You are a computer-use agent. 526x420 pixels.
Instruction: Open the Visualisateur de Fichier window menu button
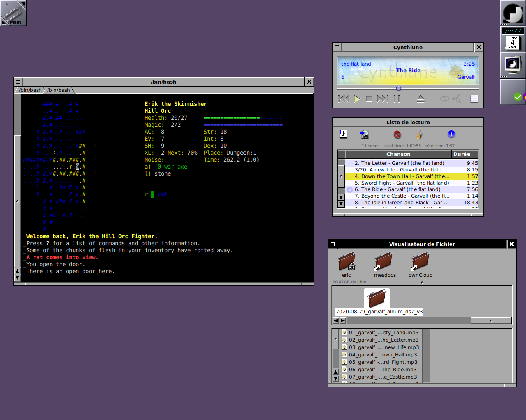coord(333,244)
